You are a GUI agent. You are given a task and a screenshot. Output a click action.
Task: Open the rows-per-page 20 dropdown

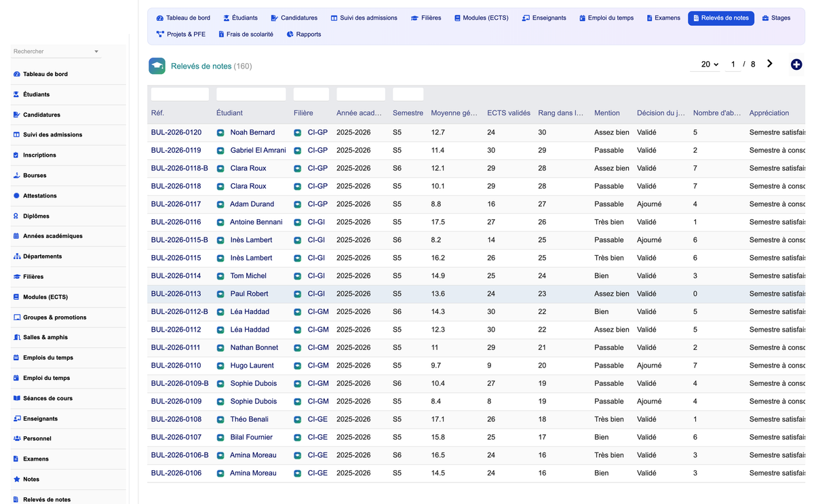pos(710,64)
